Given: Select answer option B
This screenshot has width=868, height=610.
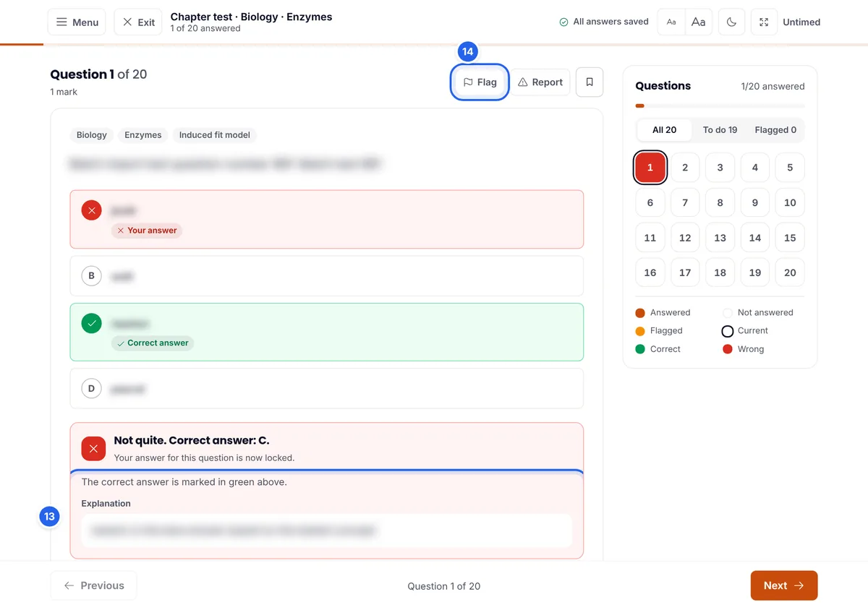Looking at the screenshot, I should pyautogui.click(x=326, y=276).
